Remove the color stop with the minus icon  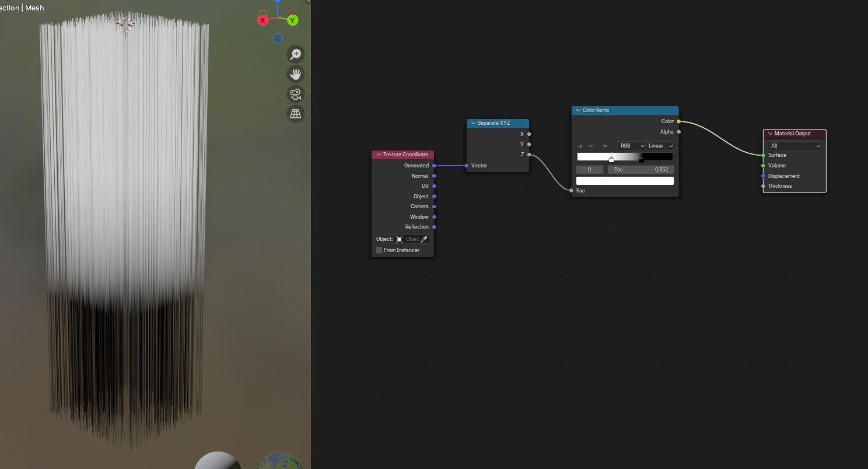591,146
